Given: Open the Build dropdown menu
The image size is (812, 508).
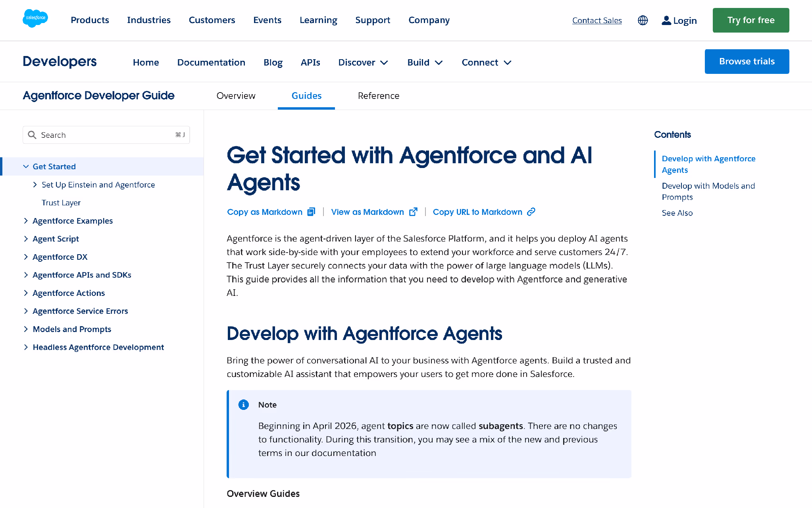Looking at the screenshot, I should [x=425, y=62].
